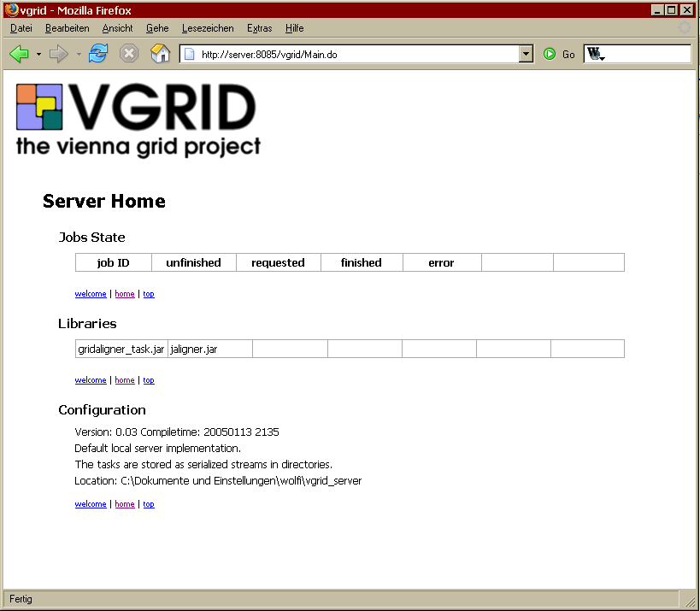Click the green Back arrow button

coord(19,55)
